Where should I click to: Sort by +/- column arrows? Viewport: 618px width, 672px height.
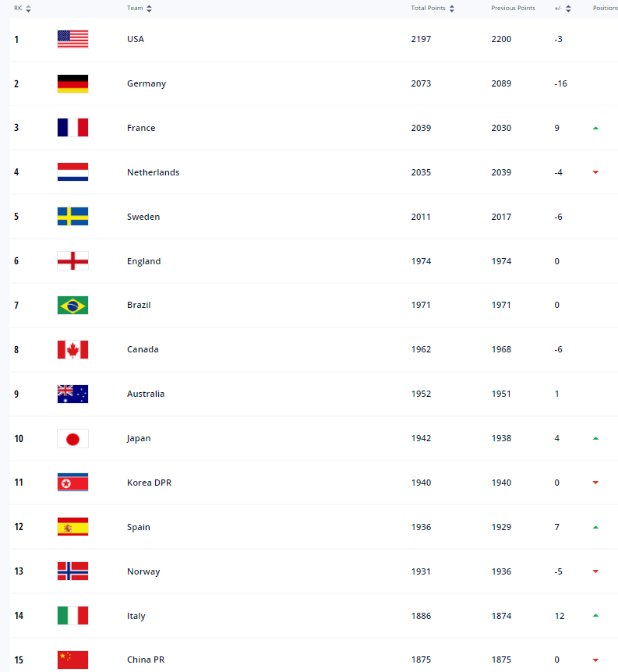coord(568,9)
